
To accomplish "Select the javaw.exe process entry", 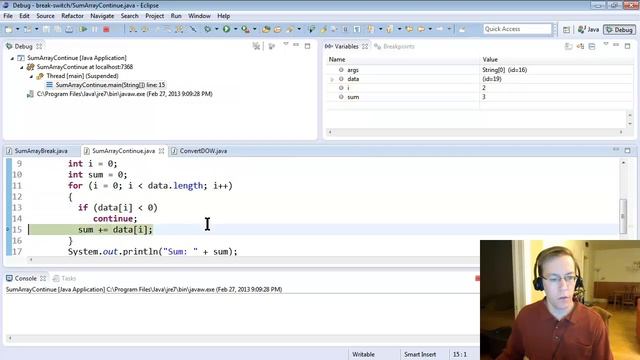I will click(x=124, y=94).
